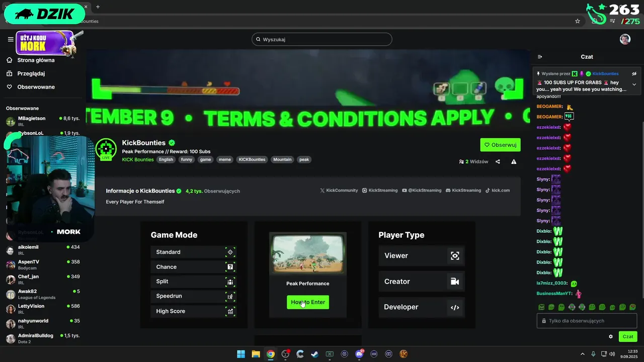Click the English tag

(166, 159)
